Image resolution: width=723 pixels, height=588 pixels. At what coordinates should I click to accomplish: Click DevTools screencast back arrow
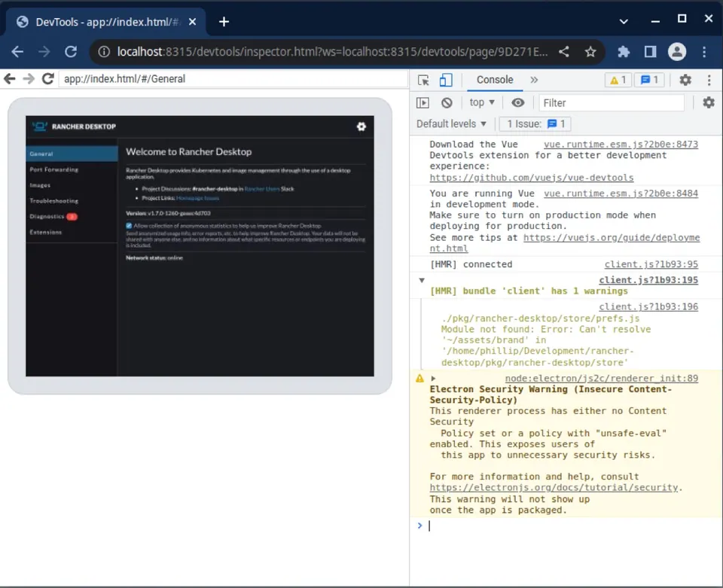tap(10, 79)
